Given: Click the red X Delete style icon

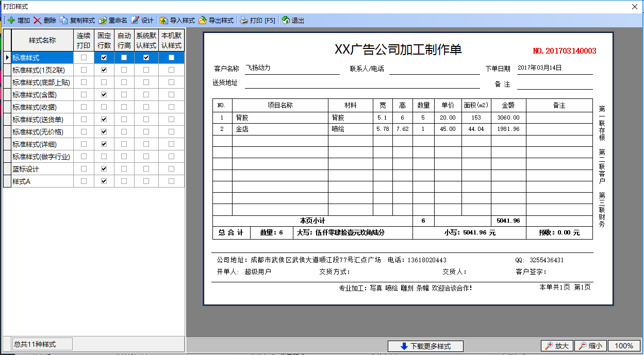Looking at the screenshot, I should point(38,21).
